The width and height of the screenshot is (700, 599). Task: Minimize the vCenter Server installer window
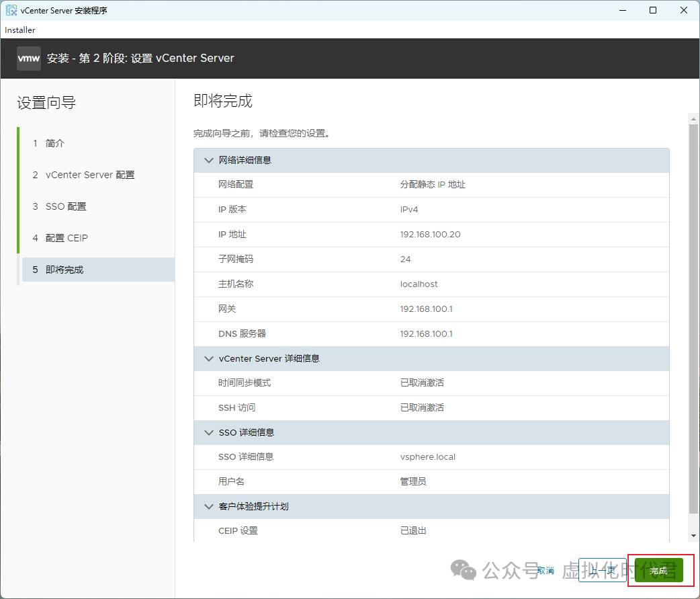[623, 10]
